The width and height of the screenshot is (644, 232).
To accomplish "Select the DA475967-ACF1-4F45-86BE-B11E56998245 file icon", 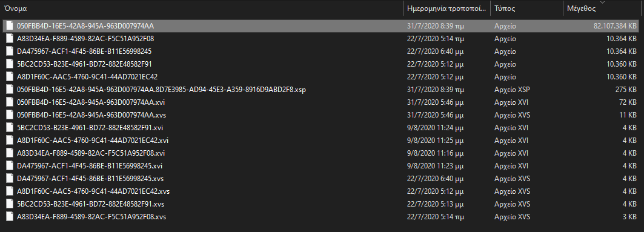I will coord(10,51).
